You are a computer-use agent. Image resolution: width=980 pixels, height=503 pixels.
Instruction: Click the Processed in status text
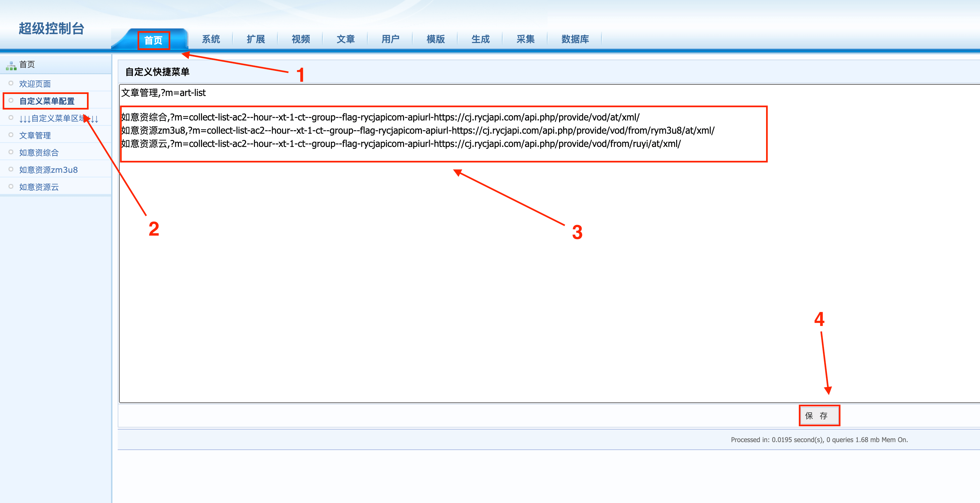[819, 440]
